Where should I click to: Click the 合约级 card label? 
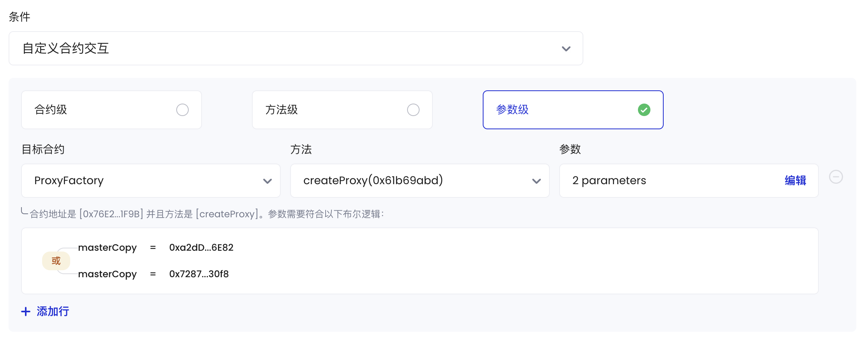tap(51, 110)
